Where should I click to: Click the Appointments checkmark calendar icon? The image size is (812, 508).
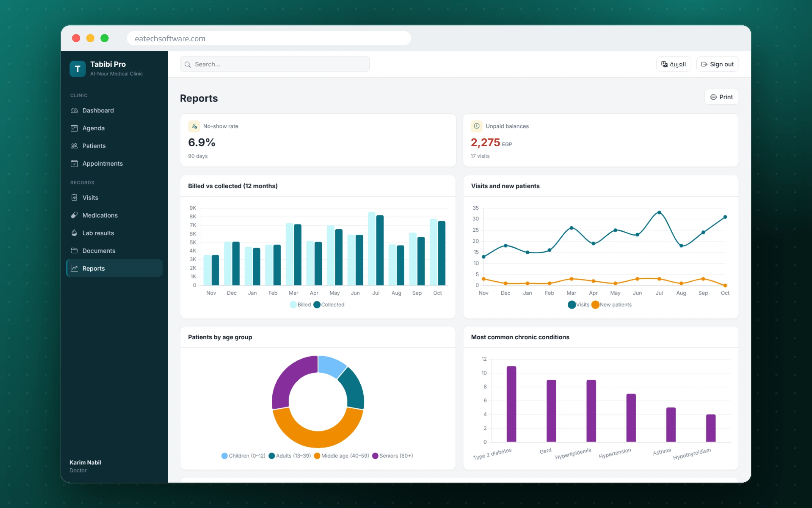[74, 164]
